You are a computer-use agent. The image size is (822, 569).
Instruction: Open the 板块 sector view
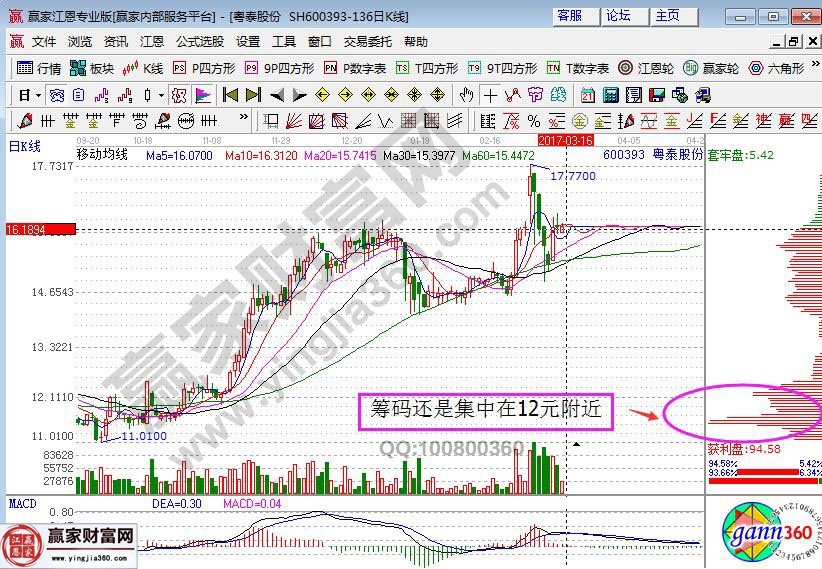(x=92, y=68)
